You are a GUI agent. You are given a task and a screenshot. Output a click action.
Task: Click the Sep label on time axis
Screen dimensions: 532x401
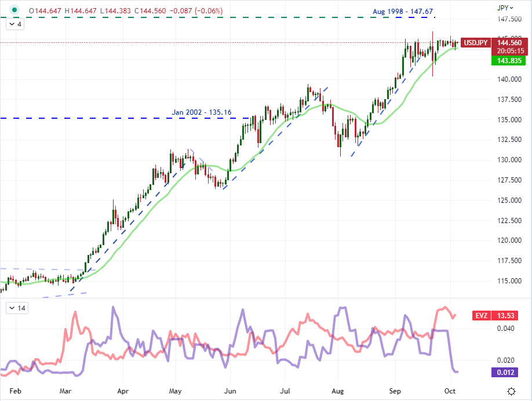pyautogui.click(x=395, y=391)
